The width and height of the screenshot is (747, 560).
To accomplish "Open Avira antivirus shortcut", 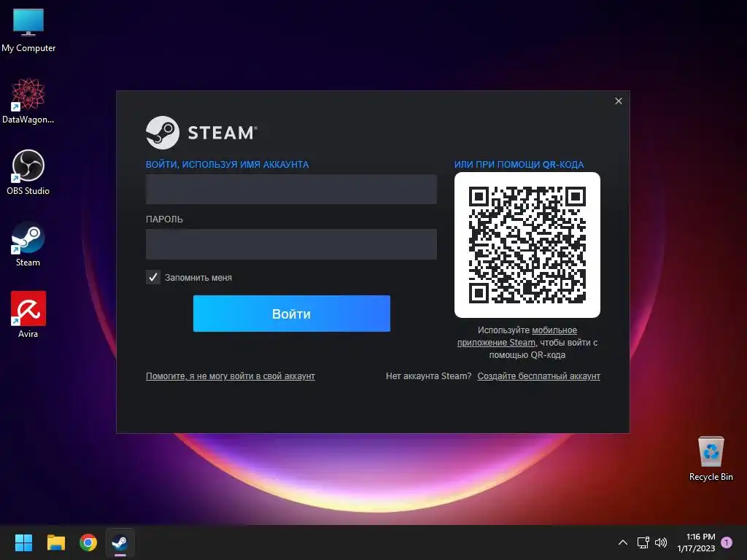I will (x=28, y=315).
